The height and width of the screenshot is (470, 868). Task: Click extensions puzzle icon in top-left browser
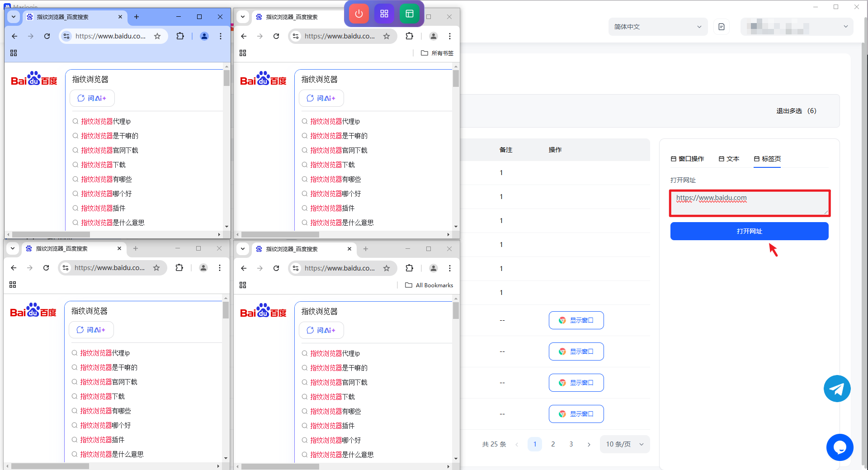180,36
